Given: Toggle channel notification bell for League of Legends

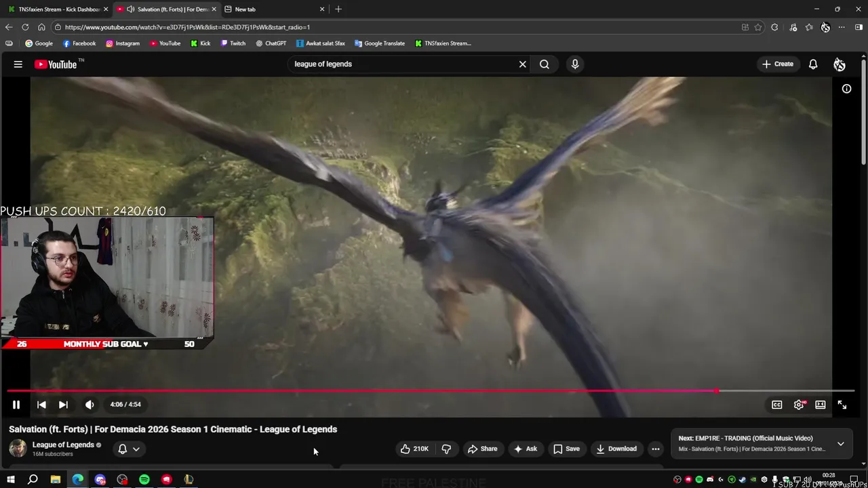Looking at the screenshot, I should point(123,449).
